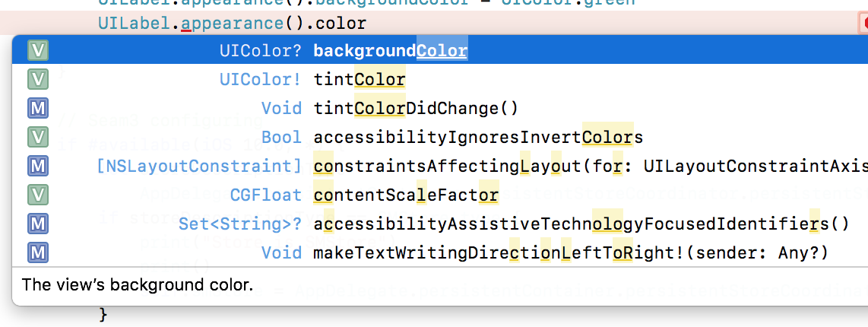Viewport: 868px width, 327px height.
Task: Click the M icon for accessibilityAssistiveTechnologyFocusedIdentifiers
Action: (x=38, y=224)
